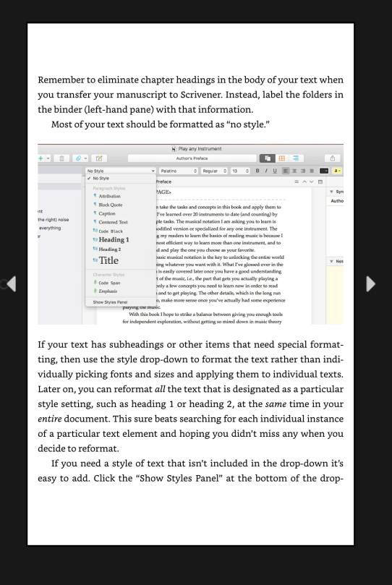392x585 pixels.
Task: Click the style icon beside Heading 1
Action: point(95,239)
